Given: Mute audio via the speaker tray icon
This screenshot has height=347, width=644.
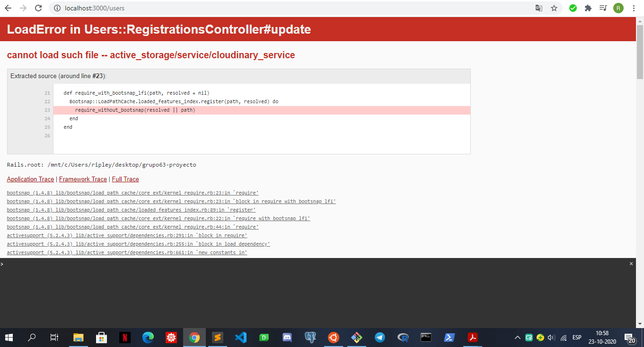Looking at the screenshot, I should [551, 338].
